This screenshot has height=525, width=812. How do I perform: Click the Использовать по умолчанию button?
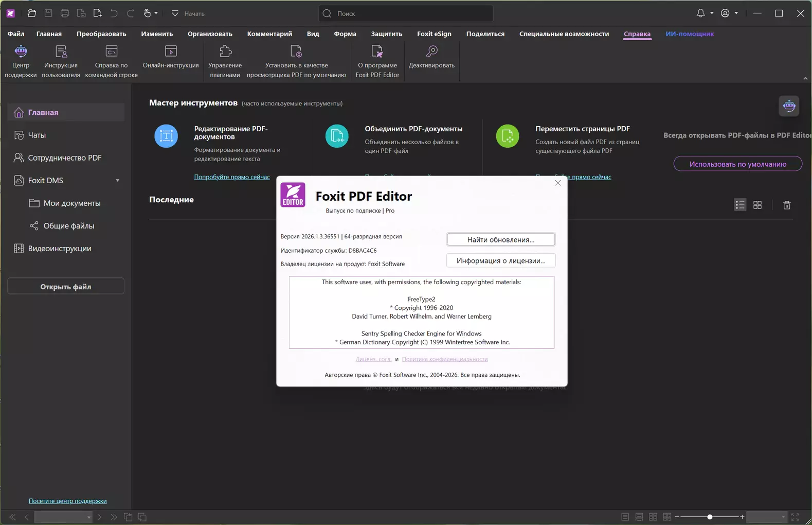pos(738,164)
